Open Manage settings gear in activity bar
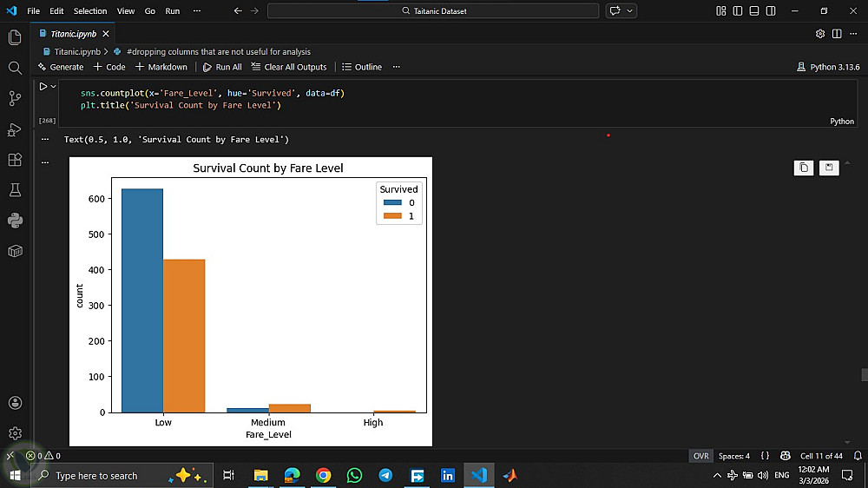 15,433
